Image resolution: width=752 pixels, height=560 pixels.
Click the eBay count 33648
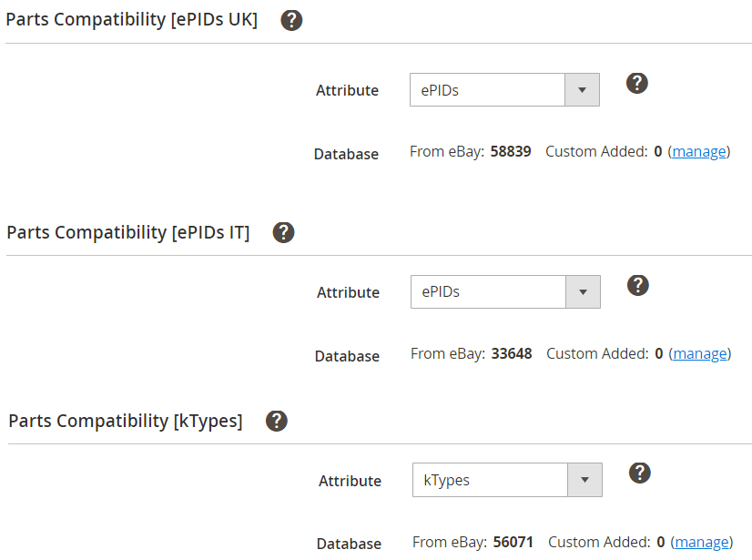[512, 353]
